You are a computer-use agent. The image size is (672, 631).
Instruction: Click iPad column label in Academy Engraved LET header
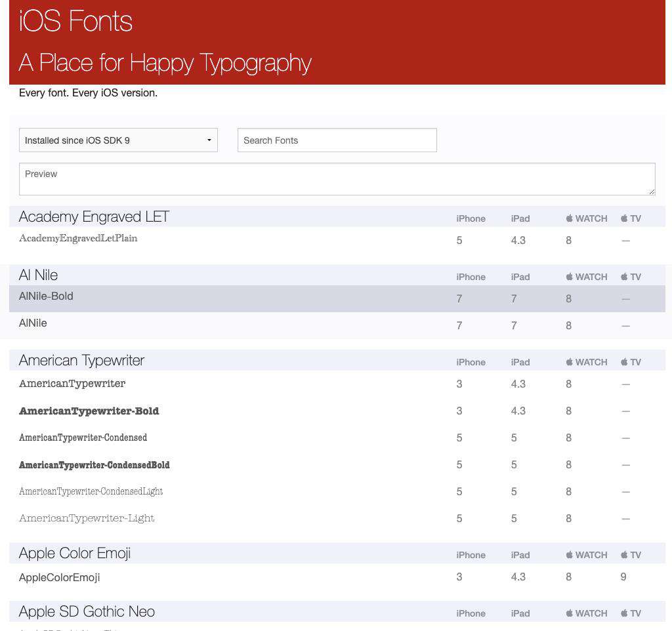pos(520,218)
